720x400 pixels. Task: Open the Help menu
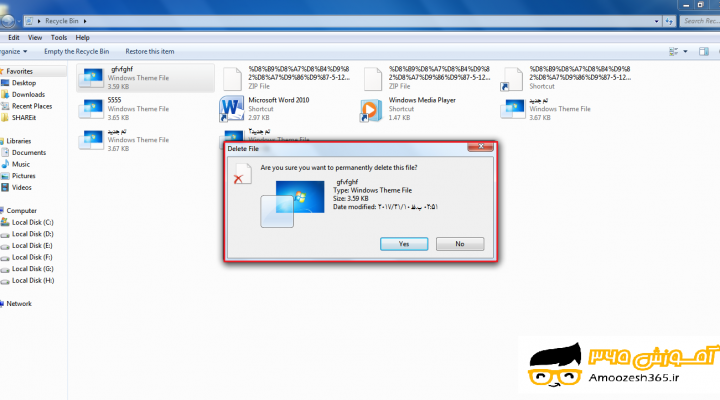[x=83, y=38]
